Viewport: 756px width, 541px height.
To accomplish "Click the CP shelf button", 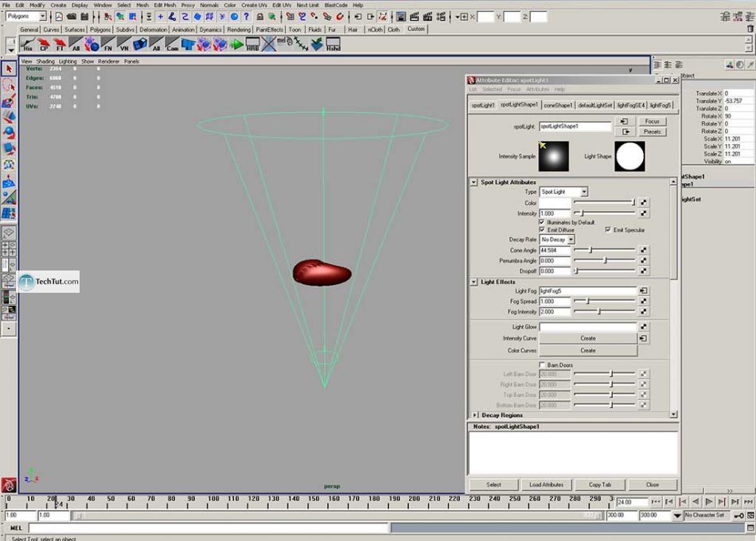I will tap(44, 45).
